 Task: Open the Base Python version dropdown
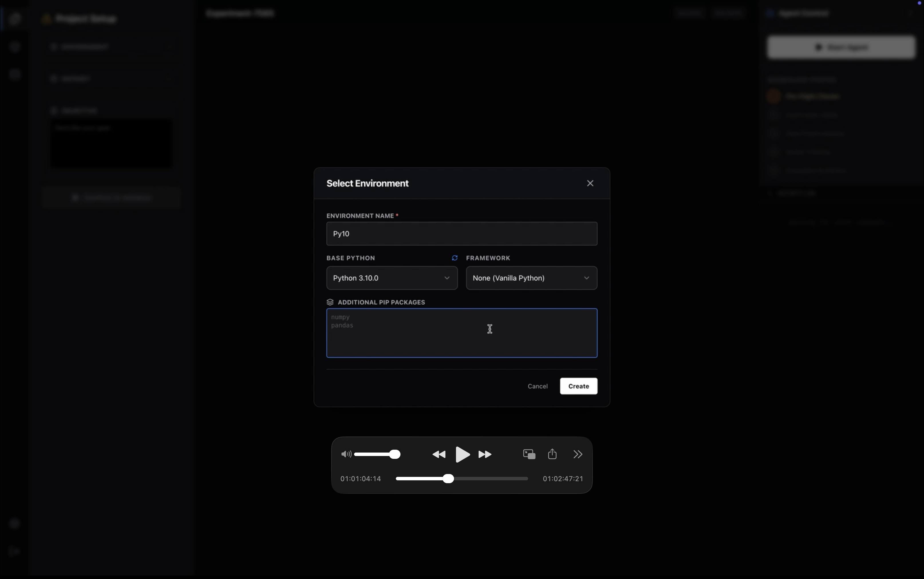click(x=392, y=278)
